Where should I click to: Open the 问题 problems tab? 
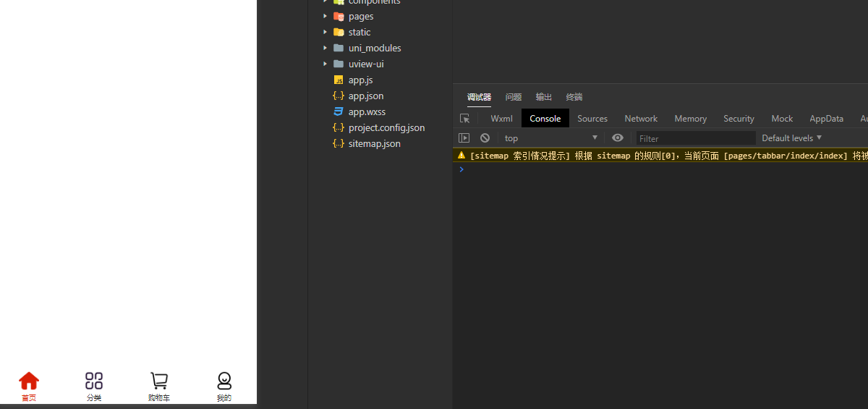coord(514,97)
